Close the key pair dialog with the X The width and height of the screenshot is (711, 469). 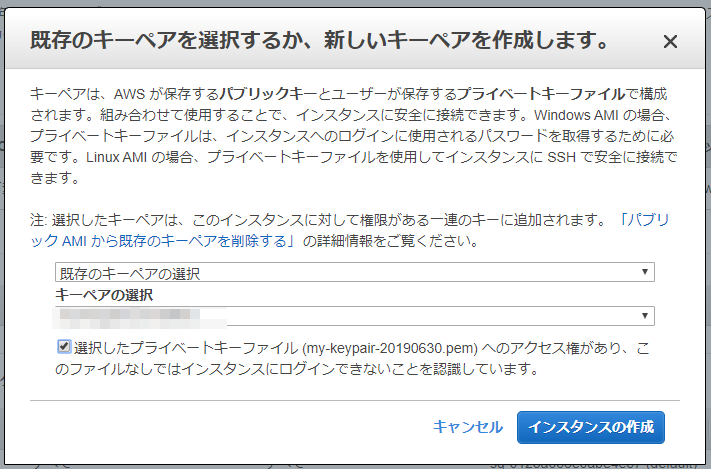(x=670, y=42)
